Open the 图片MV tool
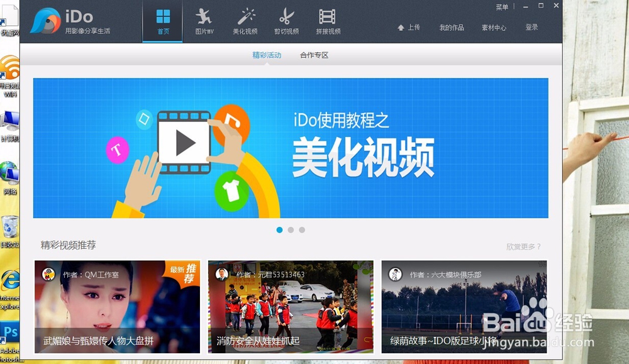Image resolution: width=629 pixels, height=364 pixels. point(204,21)
